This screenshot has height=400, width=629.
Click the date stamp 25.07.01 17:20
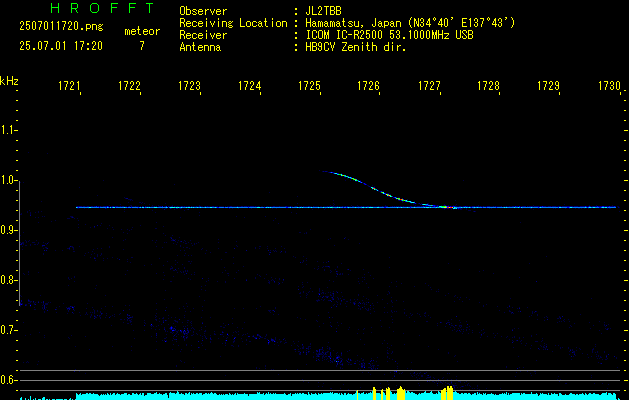61,46
